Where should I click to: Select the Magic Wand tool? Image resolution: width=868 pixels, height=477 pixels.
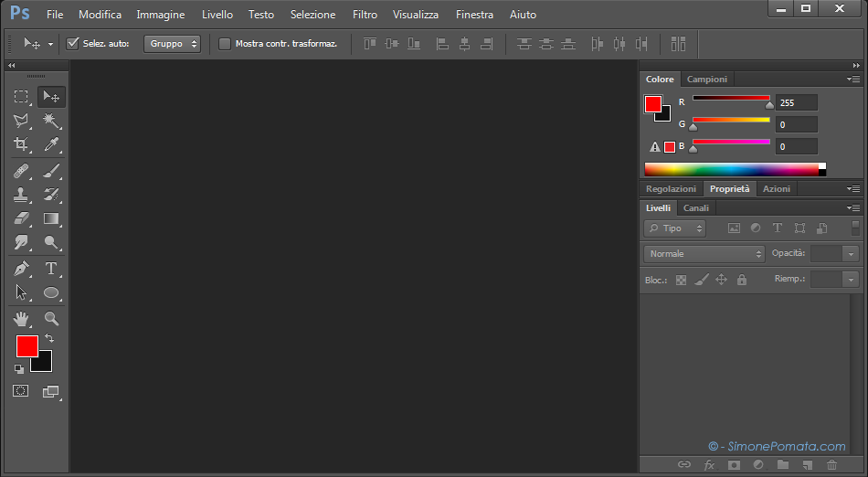click(51, 121)
